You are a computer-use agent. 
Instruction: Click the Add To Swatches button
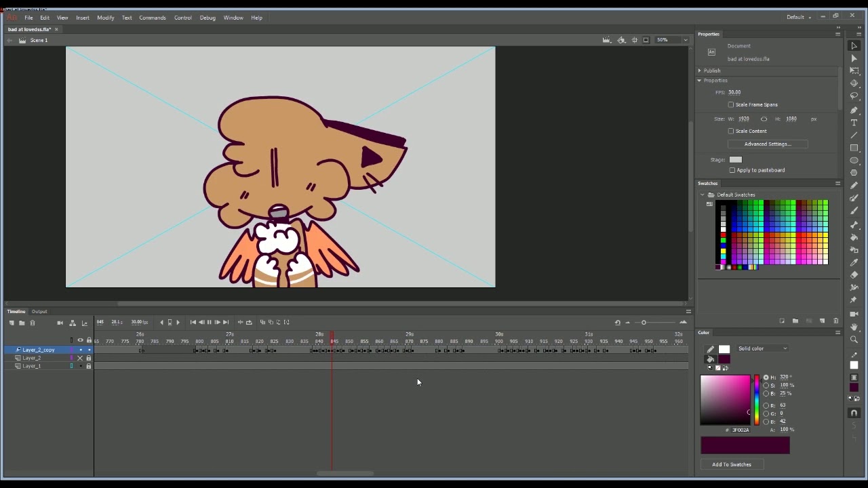732,464
